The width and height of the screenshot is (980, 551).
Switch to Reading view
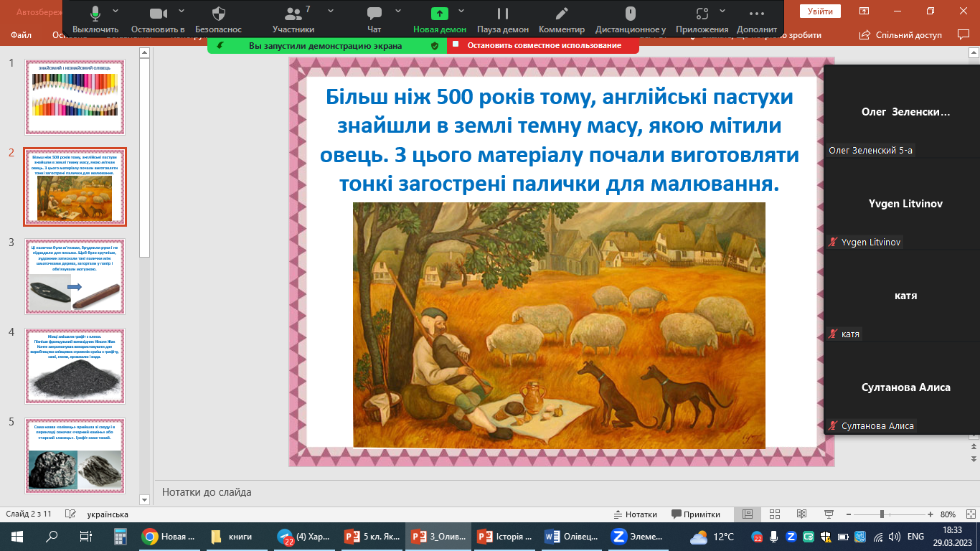pos(801,514)
